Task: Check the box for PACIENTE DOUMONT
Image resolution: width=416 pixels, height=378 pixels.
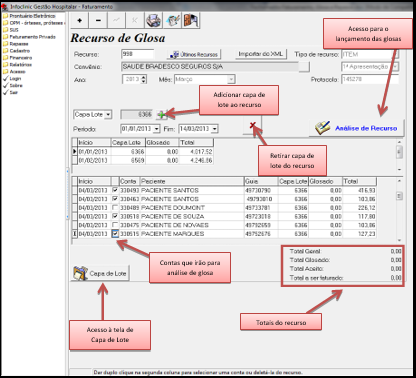Action: tap(115, 208)
